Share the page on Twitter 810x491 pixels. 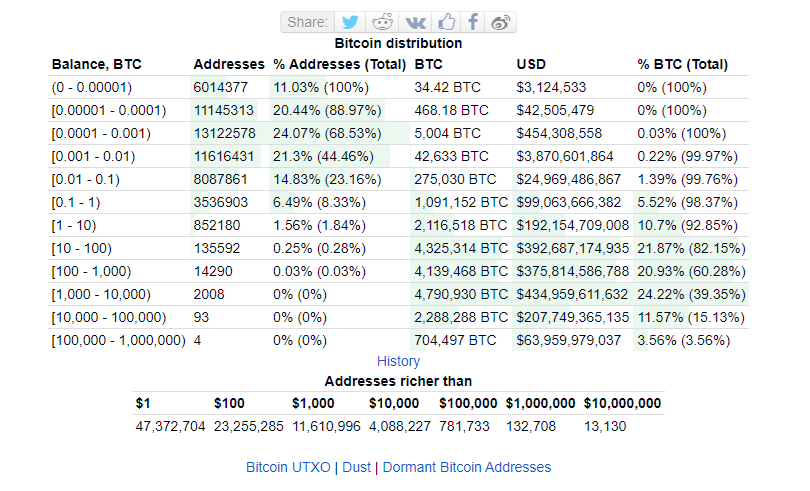pos(350,22)
